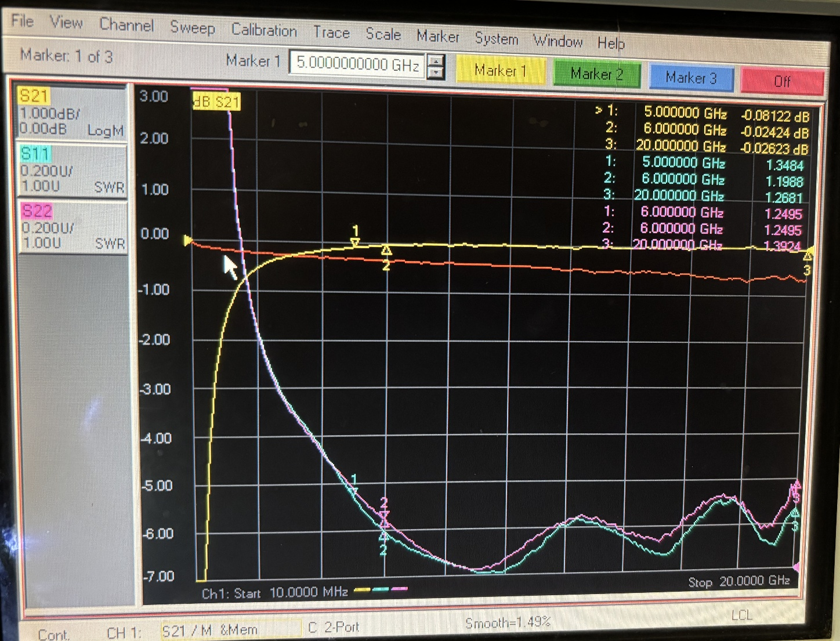This screenshot has width=840, height=641.
Task: Open the Calibration menu
Action: pyautogui.click(x=265, y=31)
